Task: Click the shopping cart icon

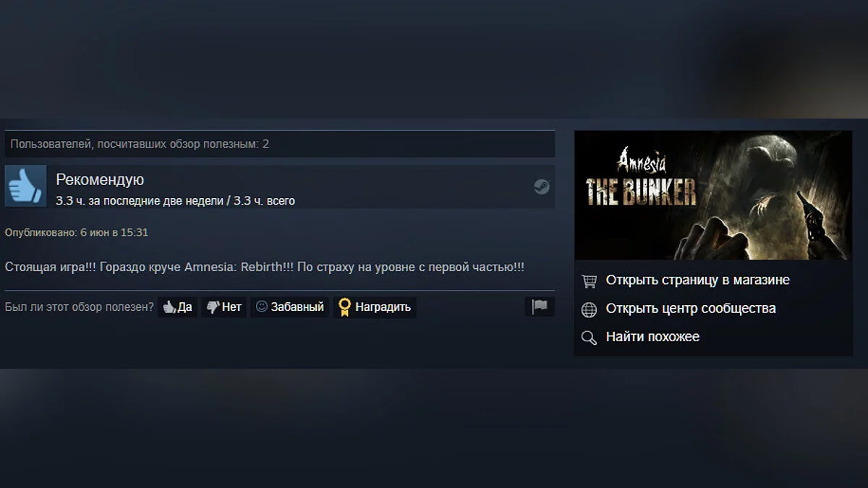Action: 590,281
